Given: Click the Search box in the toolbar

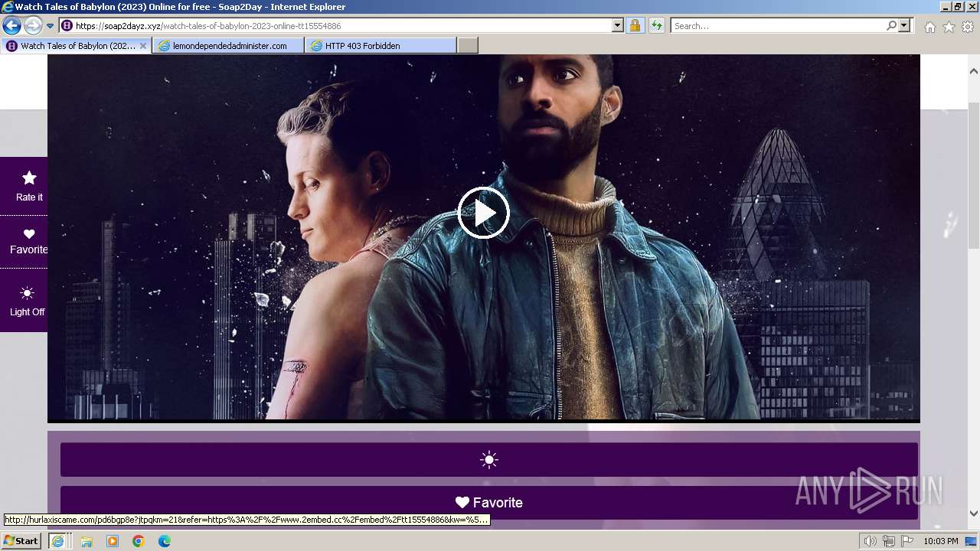Looking at the screenshot, I should click(x=778, y=25).
